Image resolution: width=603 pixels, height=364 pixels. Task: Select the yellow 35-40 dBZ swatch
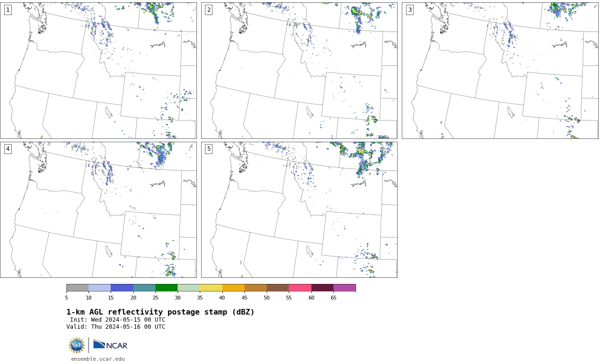coord(211,288)
